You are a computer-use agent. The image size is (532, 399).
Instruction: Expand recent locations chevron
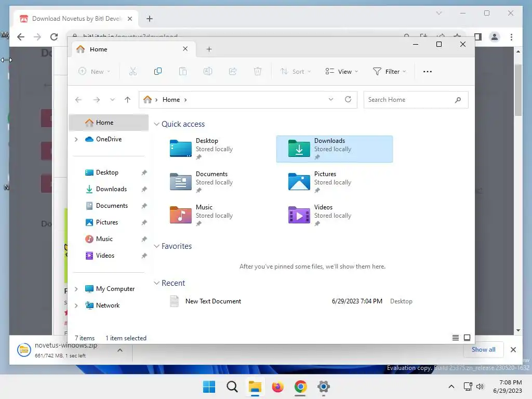tap(112, 100)
